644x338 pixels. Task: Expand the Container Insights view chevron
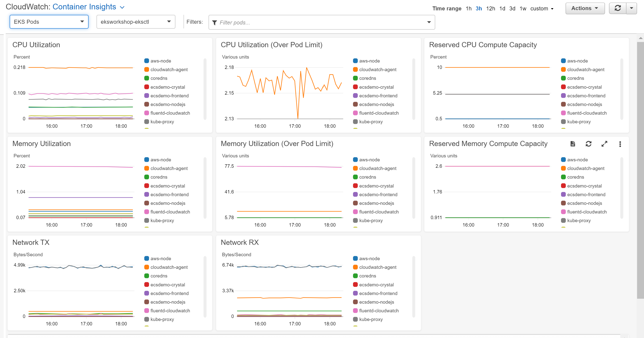(122, 7)
